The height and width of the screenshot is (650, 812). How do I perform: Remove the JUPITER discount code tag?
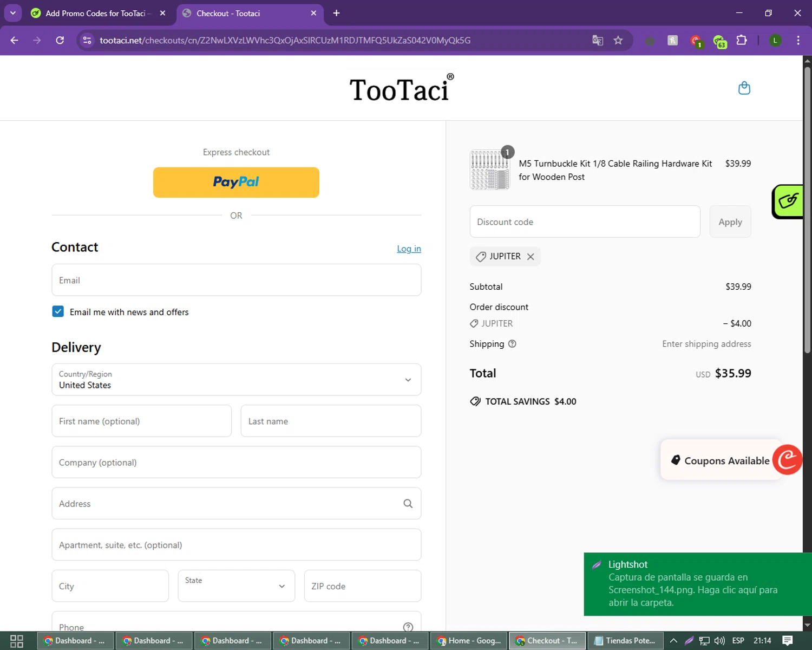(531, 257)
